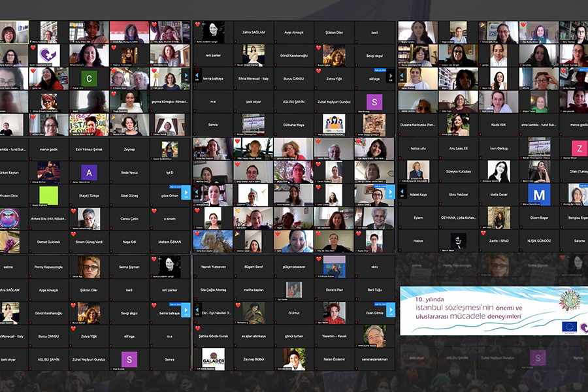Select the GALADER logo participant tile
Screen dimensions: 588x392
(213, 358)
